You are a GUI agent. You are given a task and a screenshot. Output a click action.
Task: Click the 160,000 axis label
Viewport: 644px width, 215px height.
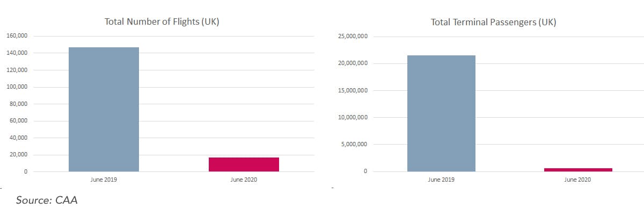click(x=17, y=36)
